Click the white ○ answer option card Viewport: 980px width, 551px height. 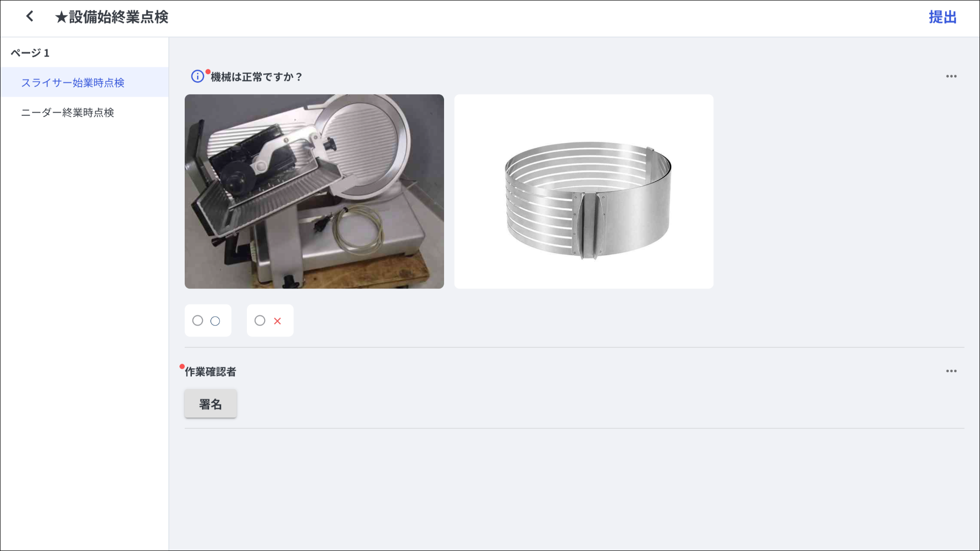[x=208, y=320]
